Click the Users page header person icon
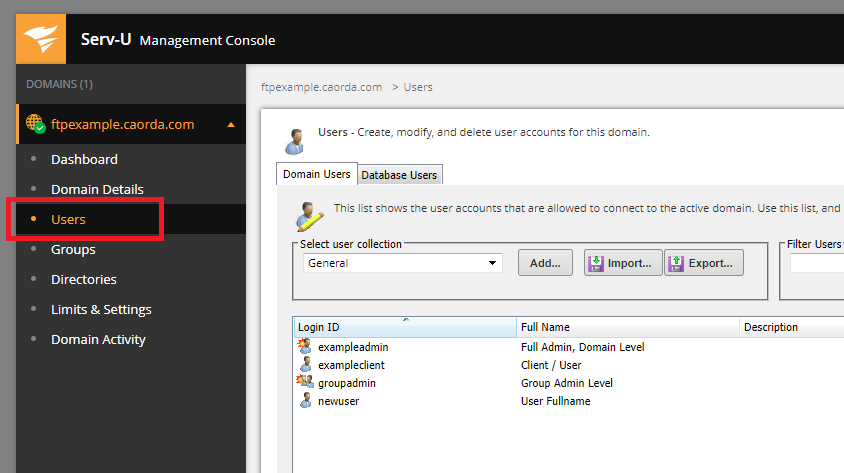The image size is (844, 473). pos(295,142)
